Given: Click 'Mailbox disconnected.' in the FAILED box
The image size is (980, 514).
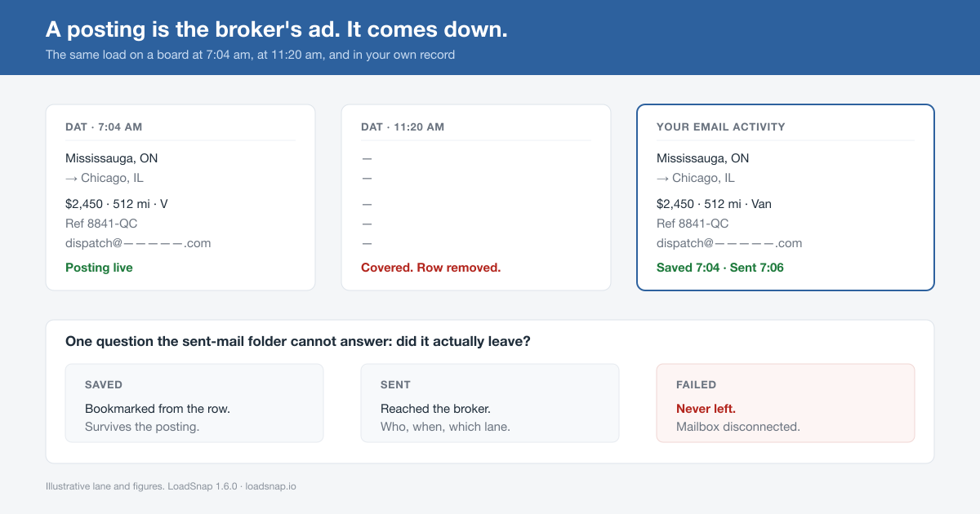Looking at the screenshot, I should [738, 427].
